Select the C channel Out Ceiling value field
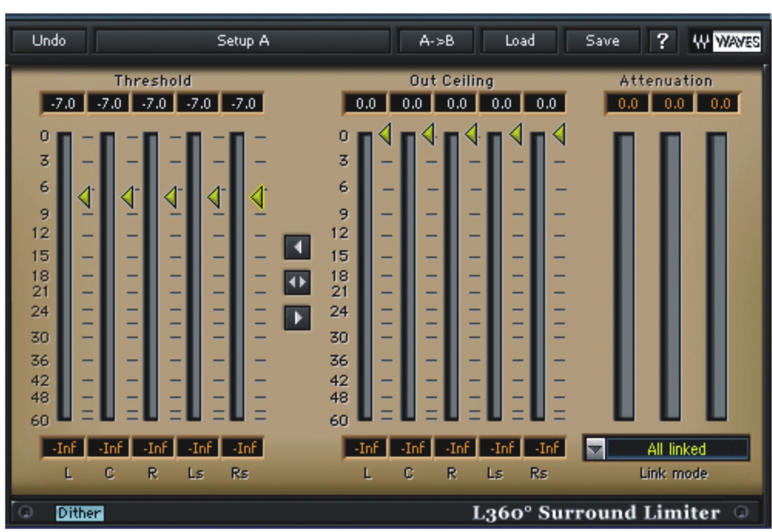772x532 pixels. click(x=411, y=104)
